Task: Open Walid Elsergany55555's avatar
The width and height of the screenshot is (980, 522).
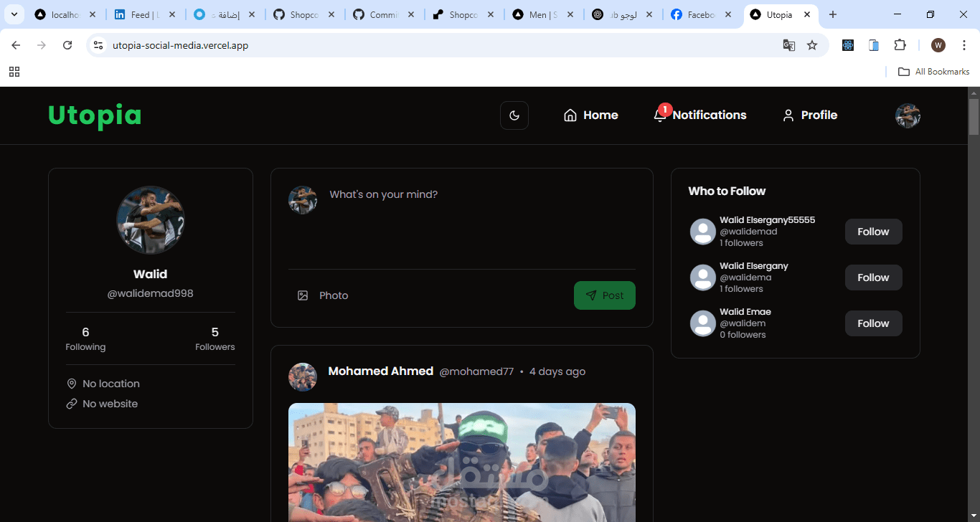Action: tap(703, 232)
